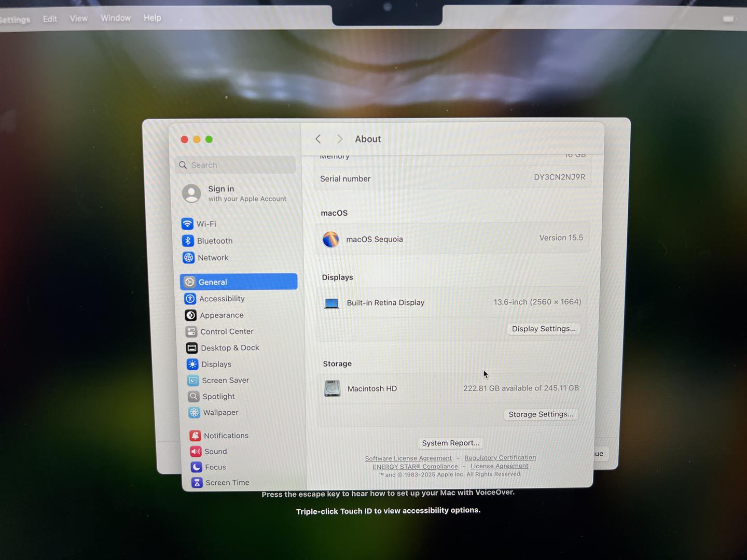Screen dimensions: 747x560
Task: Click the Macintosh HD drive icon
Action: click(x=333, y=388)
